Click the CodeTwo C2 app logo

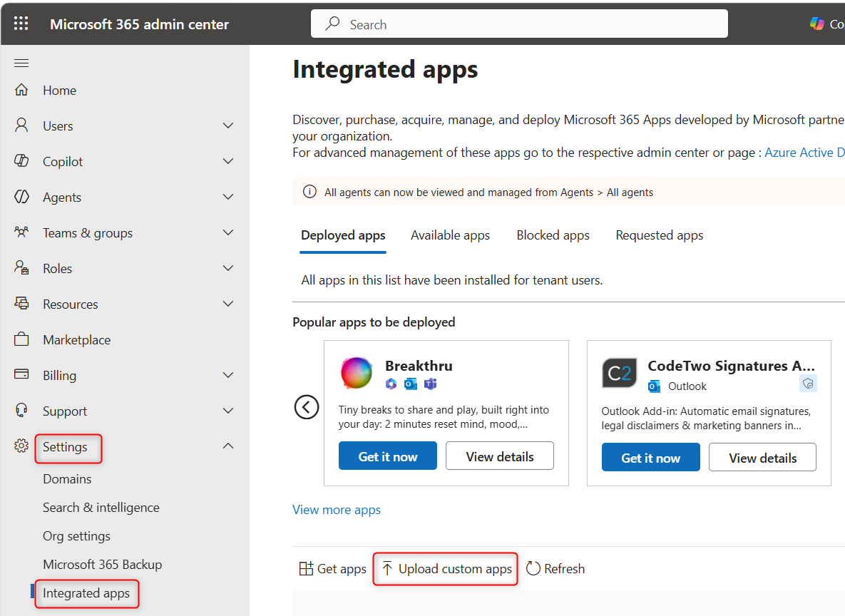(619, 373)
